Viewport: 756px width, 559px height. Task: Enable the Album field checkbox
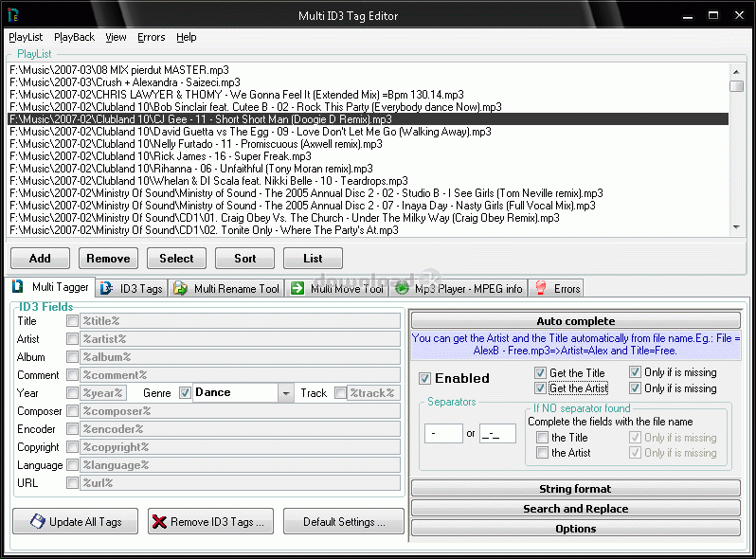point(72,357)
